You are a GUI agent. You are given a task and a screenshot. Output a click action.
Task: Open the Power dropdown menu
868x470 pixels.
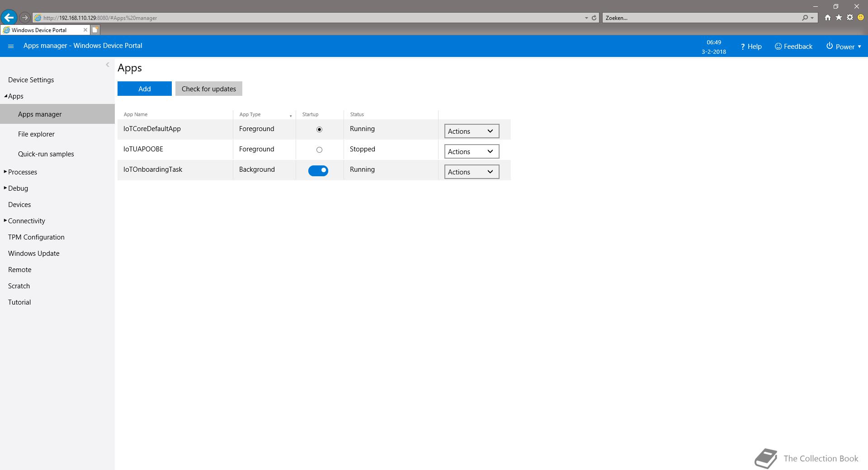(844, 47)
